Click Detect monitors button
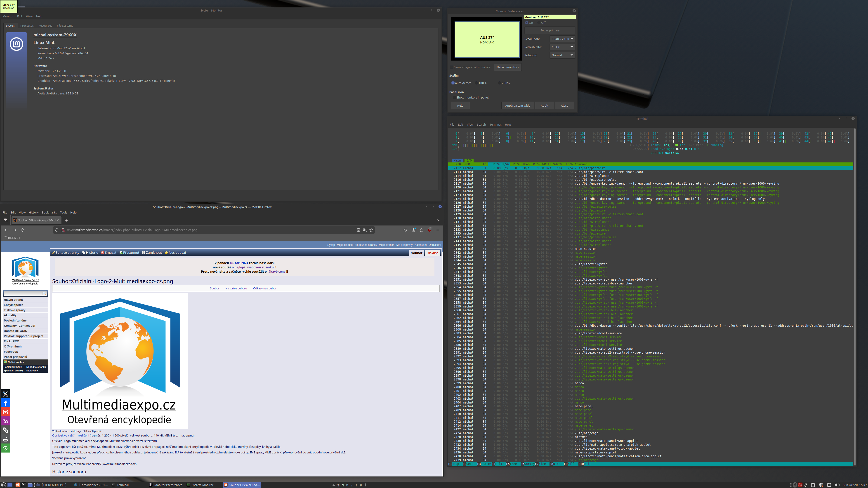 507,67
